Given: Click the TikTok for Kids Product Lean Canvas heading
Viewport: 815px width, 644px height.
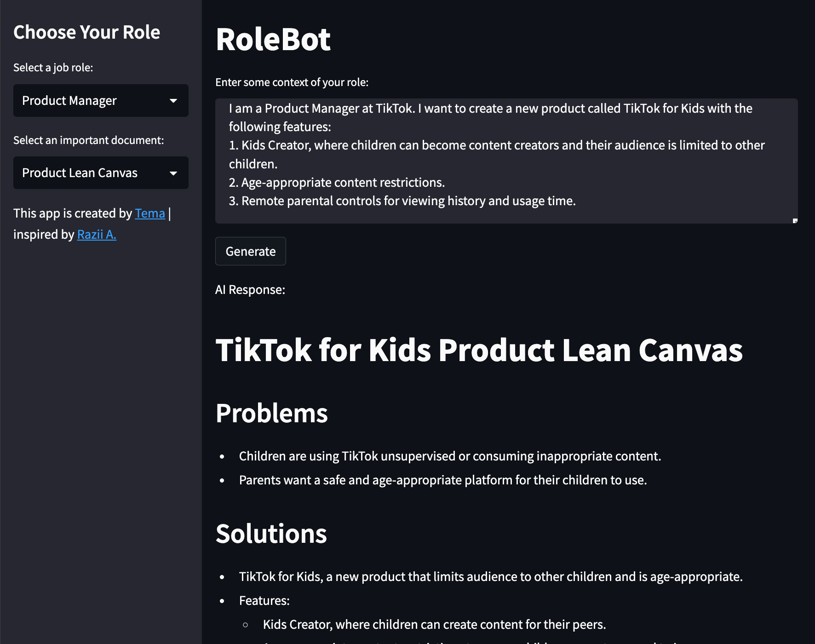Looking at the screenshot, I should [479, 351].
